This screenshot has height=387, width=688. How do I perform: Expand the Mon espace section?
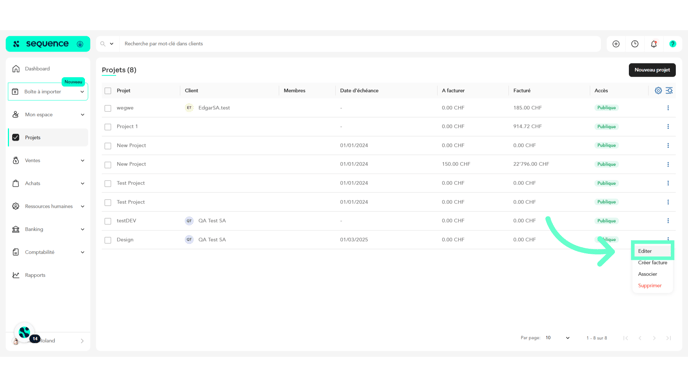82,115
